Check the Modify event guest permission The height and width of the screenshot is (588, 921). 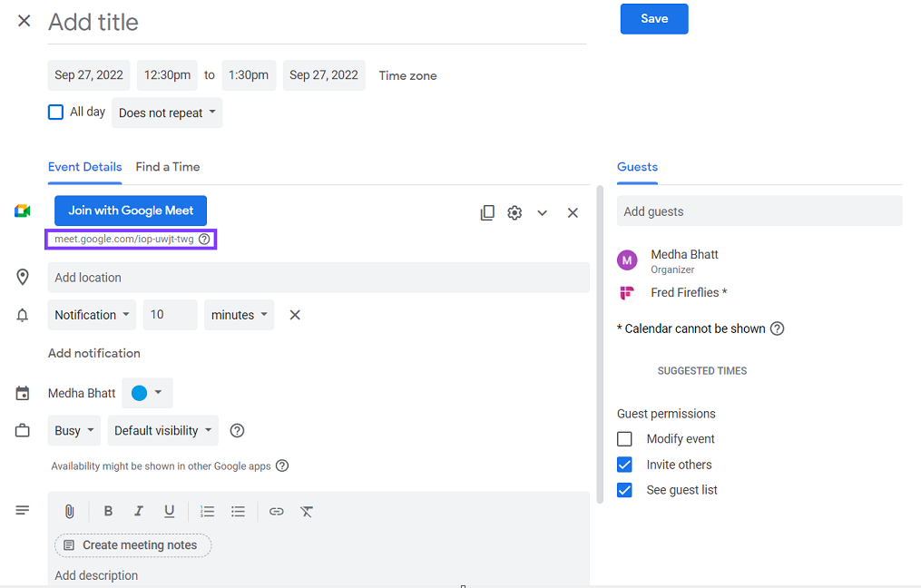624,438
